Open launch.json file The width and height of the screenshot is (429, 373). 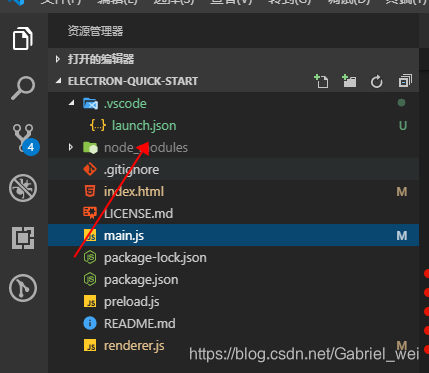233,125
